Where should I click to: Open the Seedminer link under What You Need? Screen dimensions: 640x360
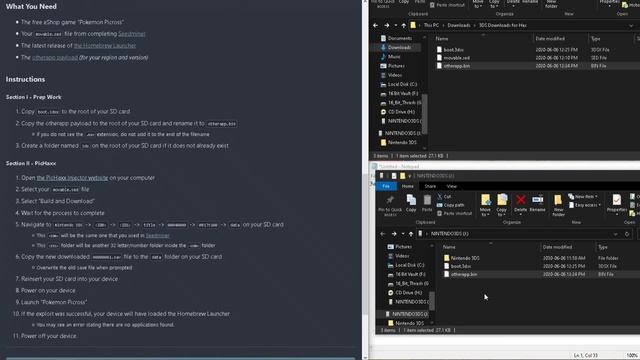(x=131, y=34)
